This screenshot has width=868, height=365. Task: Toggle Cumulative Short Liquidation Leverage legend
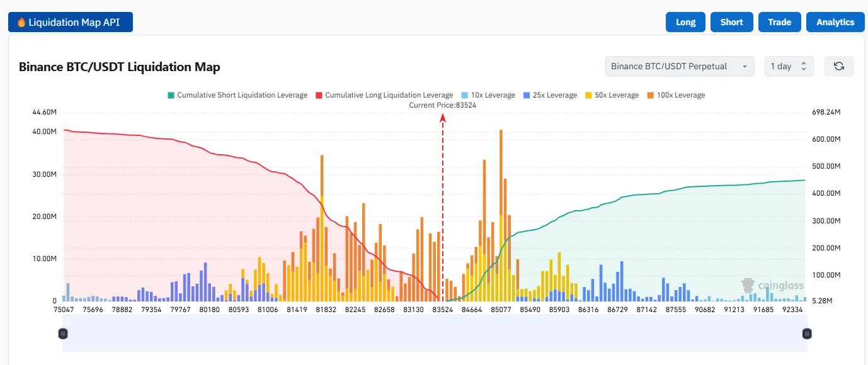tap(237, 95)
